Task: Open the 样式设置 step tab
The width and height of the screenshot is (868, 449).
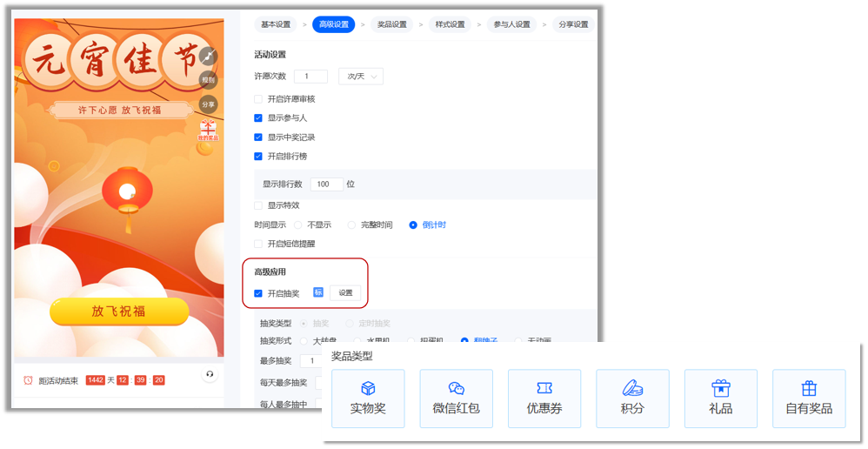Action: (450, 24)
